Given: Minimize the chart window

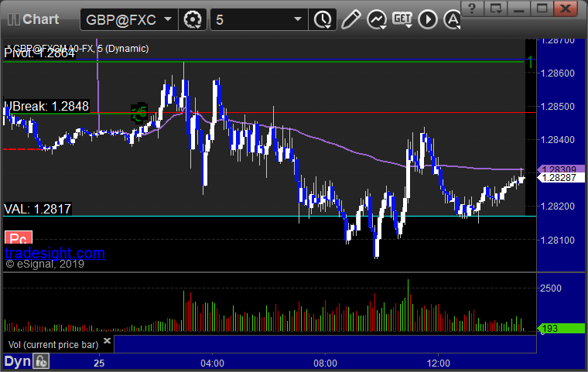Looking at the screenshot, I should coord(518,8).
